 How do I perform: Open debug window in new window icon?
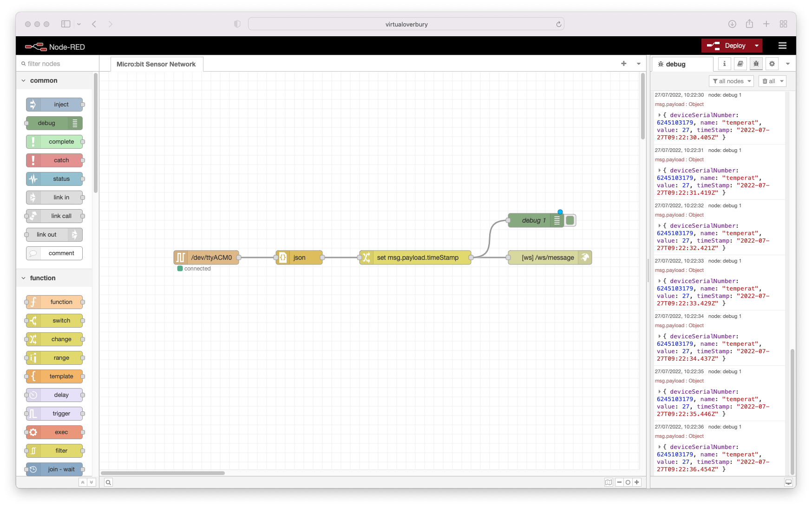coord(788,482)
